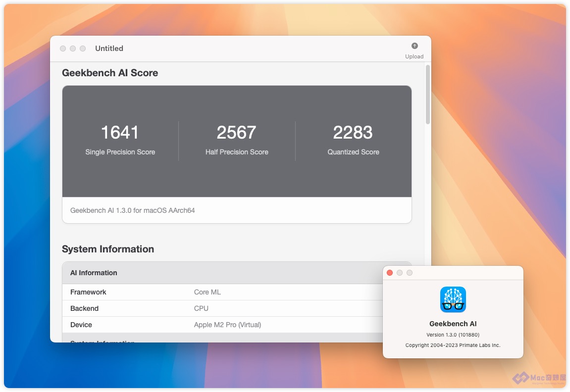Click the Copyright 2004-2023 Primate Labs text

453,345
